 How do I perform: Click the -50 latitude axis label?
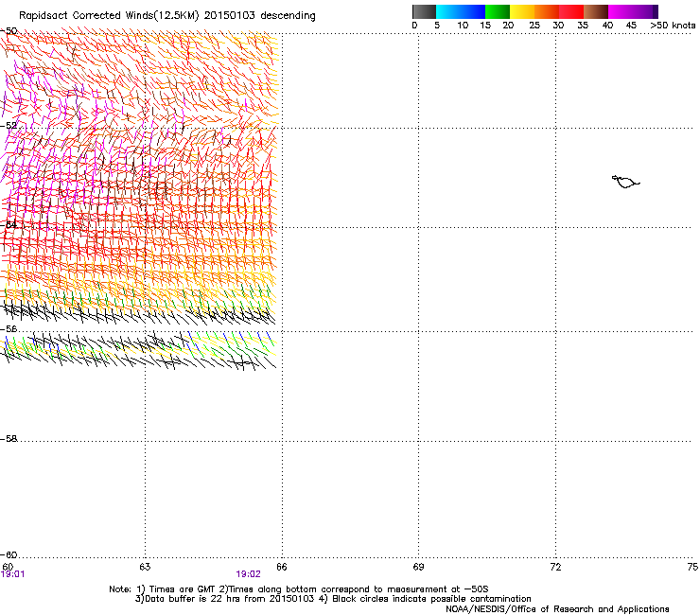pos(9,31)
